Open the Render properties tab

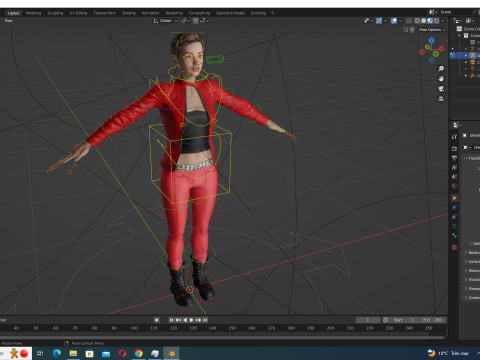[454, 148]
